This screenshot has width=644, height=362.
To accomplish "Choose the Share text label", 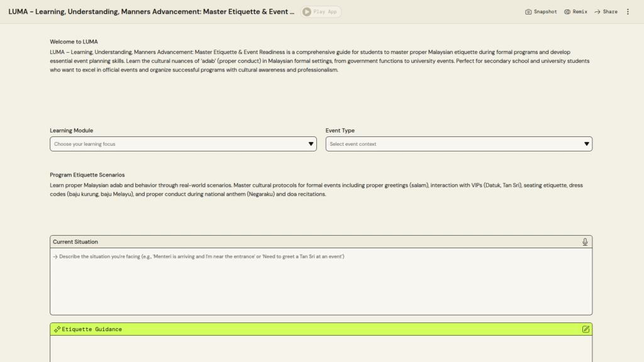I will click(x=610, y=12).
